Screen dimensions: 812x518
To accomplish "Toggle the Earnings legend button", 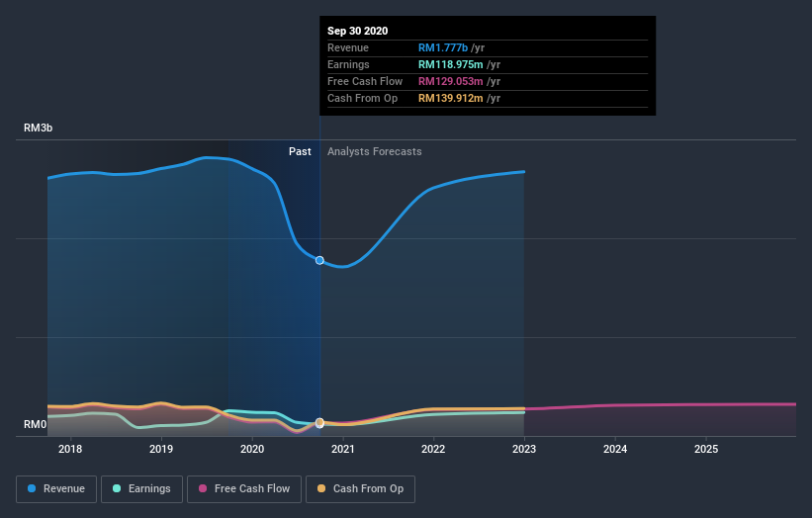I will (141, 489).
